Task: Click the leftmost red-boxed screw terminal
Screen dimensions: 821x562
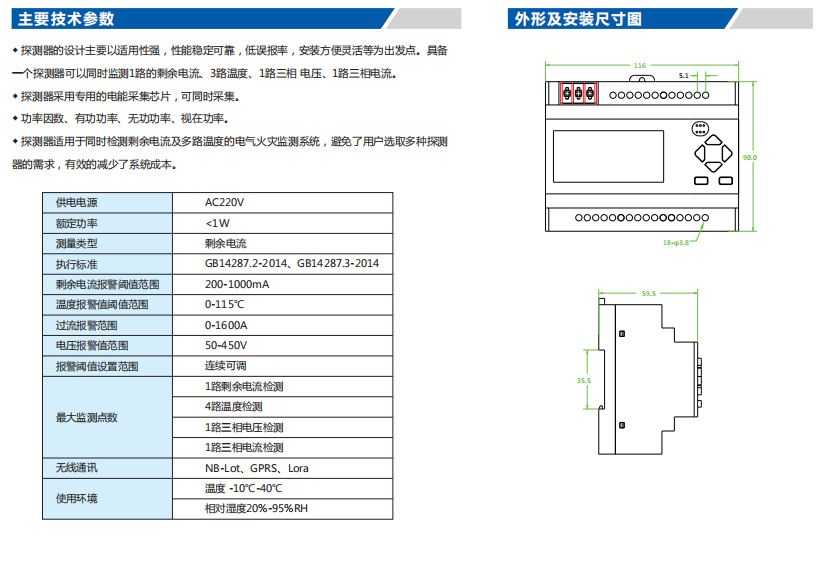Action: 567,95
